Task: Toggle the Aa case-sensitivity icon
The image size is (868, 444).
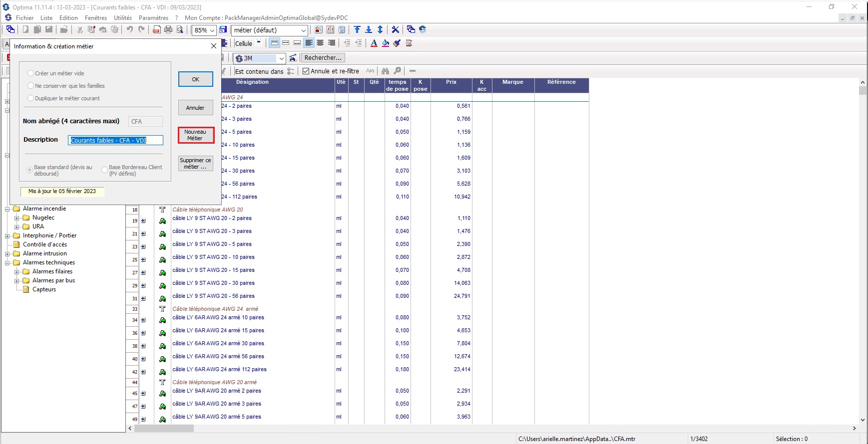Action: click(x=370, y=71)
